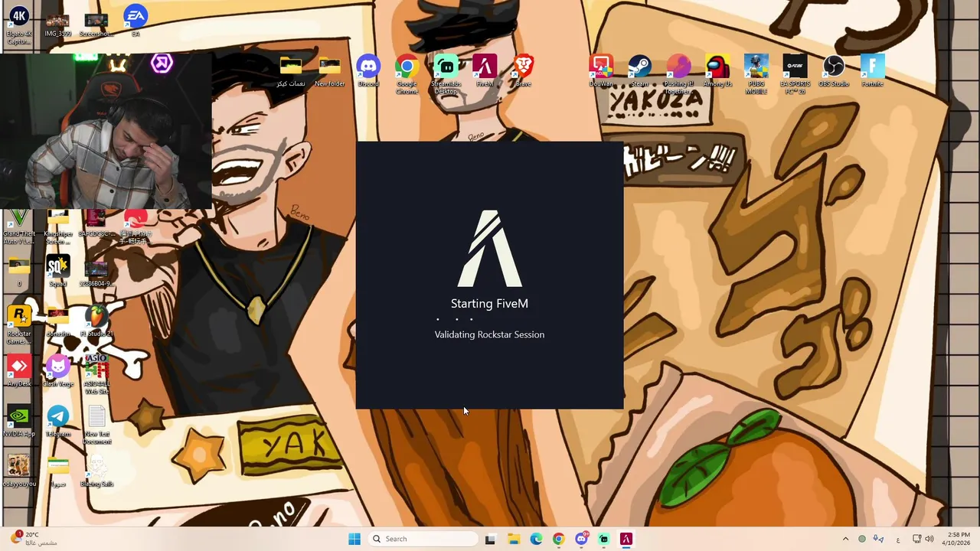Open the weather widget showing 20°C
Image resolution: width=980 pixels, height=551 pixels.
34,539
